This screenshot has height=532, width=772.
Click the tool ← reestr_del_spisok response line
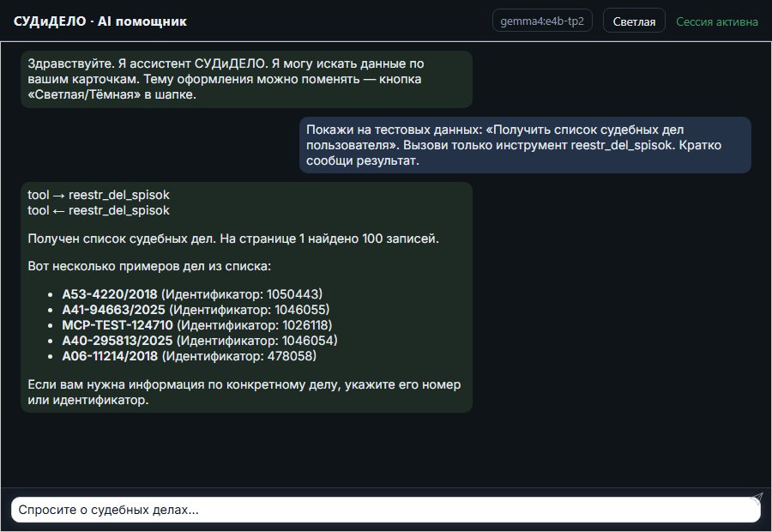pos(99,210)
